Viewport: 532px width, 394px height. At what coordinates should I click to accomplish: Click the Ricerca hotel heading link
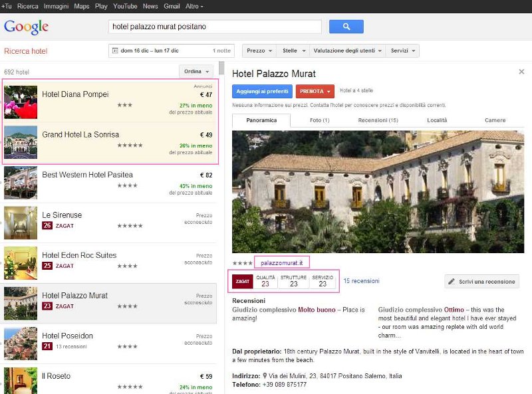click(26, 51)
